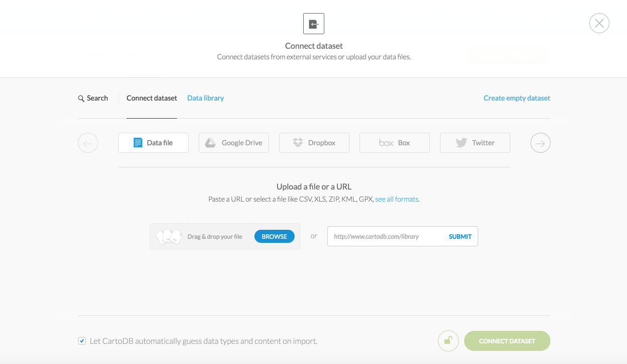The width and height of the screenshot is (627, 364).
Task: Go to previous connectors with the left arrow
Action: (x=88, y=143)
